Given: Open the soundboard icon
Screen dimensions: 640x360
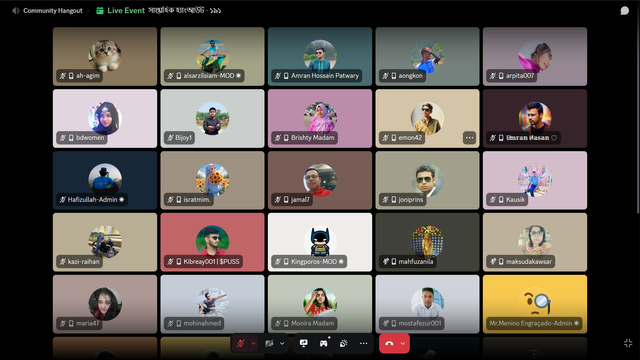Looking at the screenshot, I should 343,344.
